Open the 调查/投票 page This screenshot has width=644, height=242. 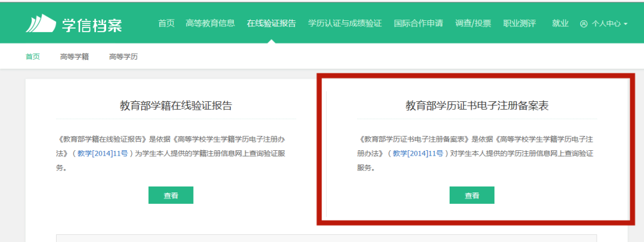tap(473, 24)
